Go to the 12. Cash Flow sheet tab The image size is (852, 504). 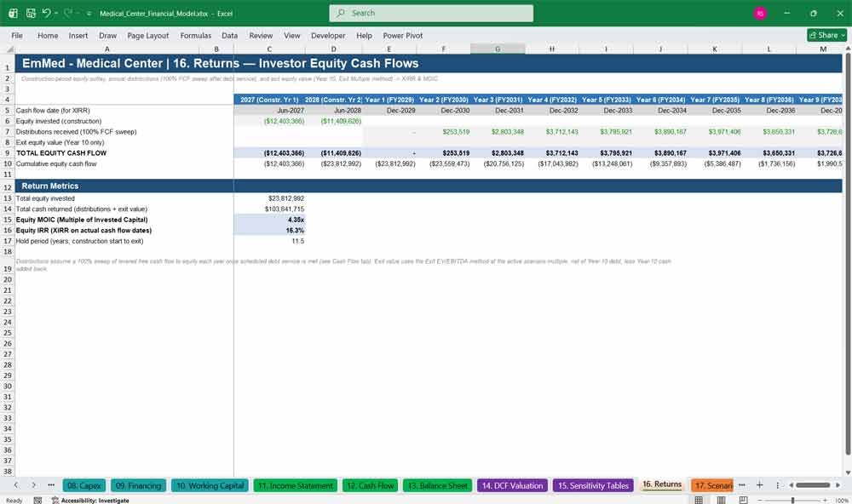tap(370, 485)
